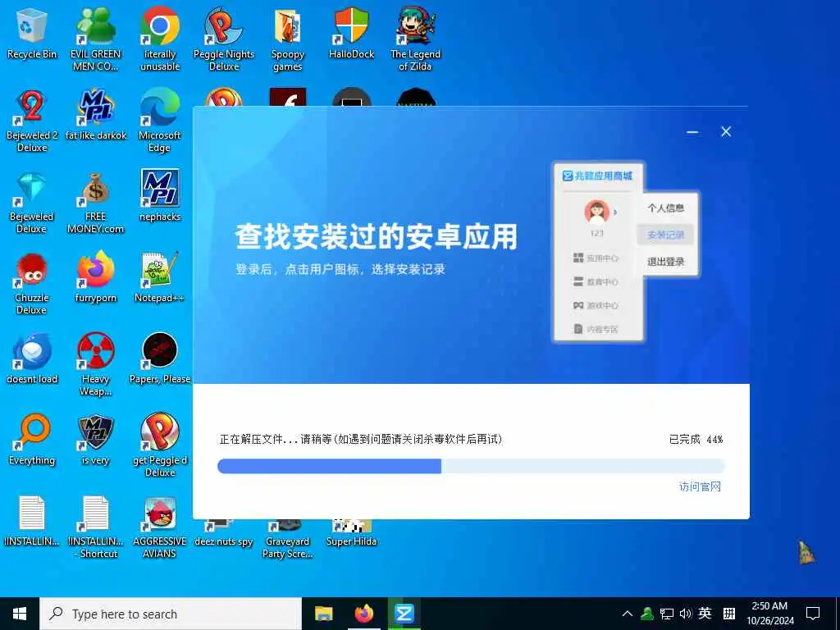
Task: Open The Legend of Zilda shortcut
Action: pos(415,39)
